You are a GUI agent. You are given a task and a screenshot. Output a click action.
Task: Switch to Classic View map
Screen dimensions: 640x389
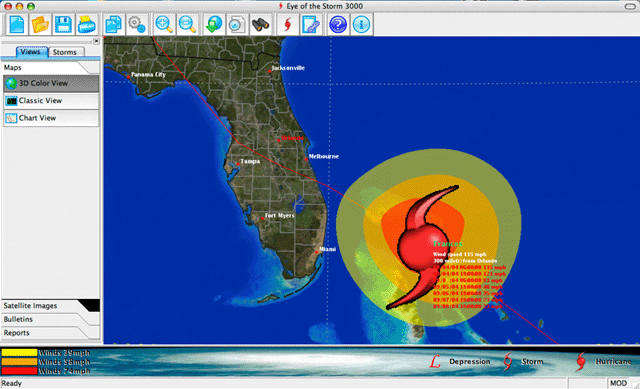click(51, 101)
